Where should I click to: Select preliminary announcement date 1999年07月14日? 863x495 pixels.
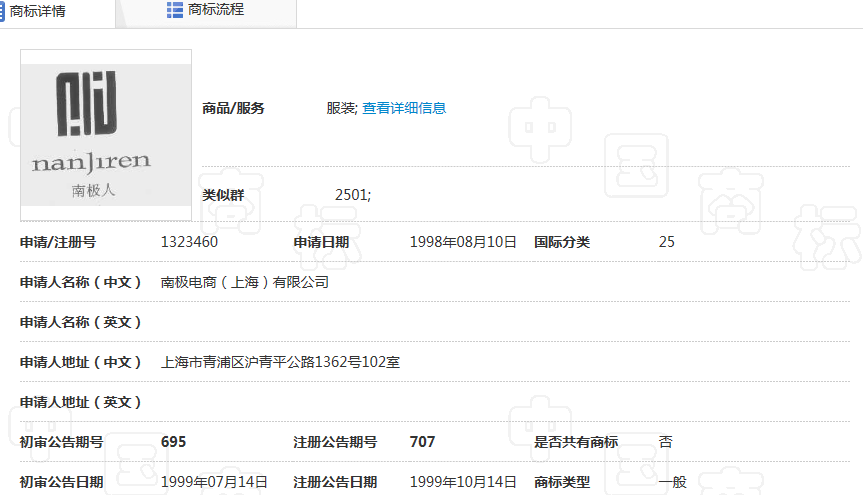[x=214, y=482]
